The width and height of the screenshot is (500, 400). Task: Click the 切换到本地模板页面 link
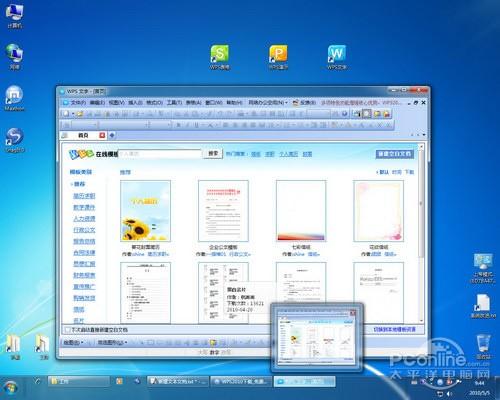(x=394, y=329)
